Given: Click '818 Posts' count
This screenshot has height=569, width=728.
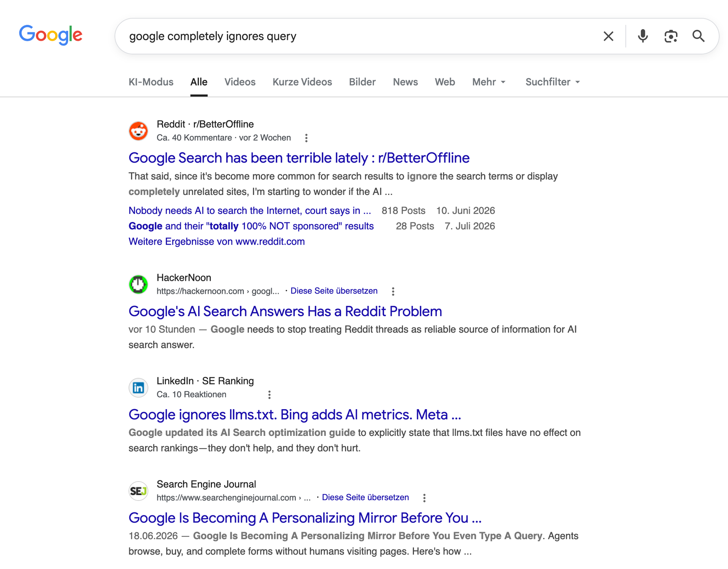Looking at the screenshot, I should 403,211.
